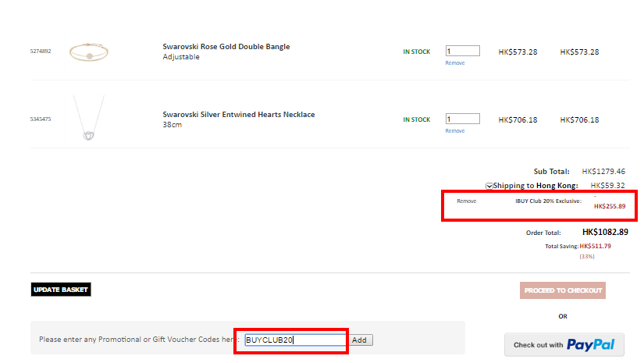Select the Total Saving HK$511.79 value

pos(595,247)
